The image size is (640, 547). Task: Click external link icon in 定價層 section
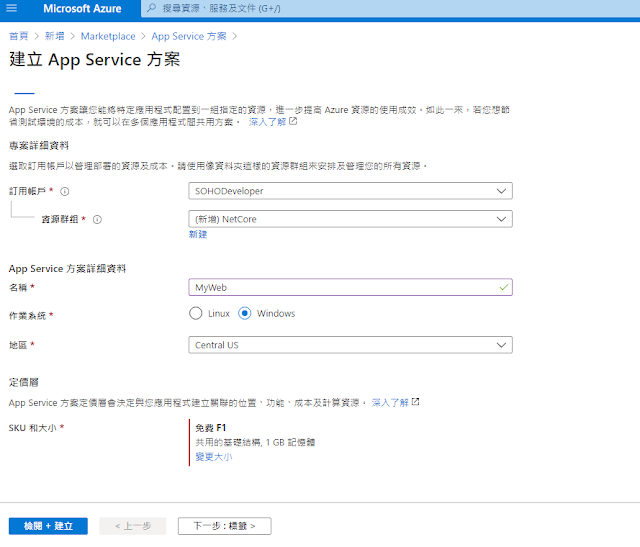coord(416,402)
